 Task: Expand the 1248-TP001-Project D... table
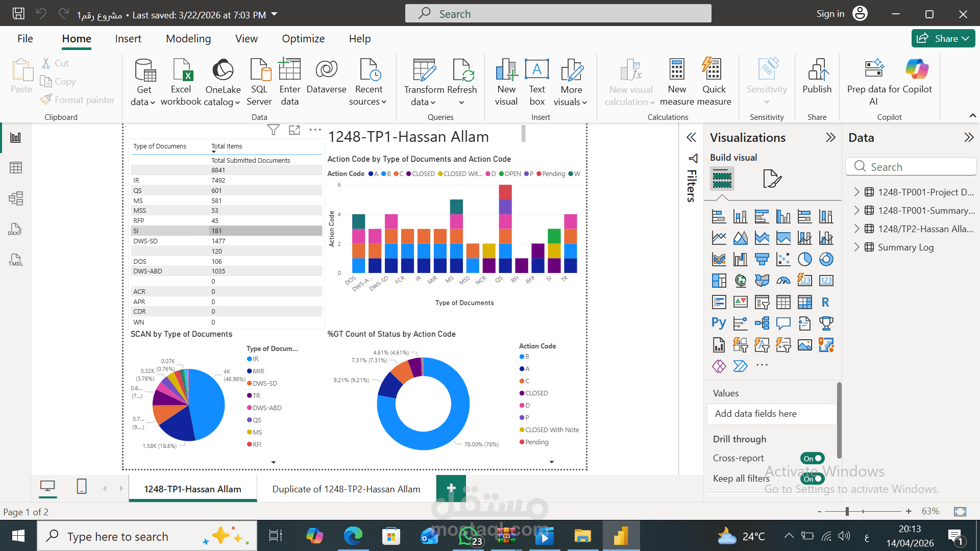pos(857,192)
